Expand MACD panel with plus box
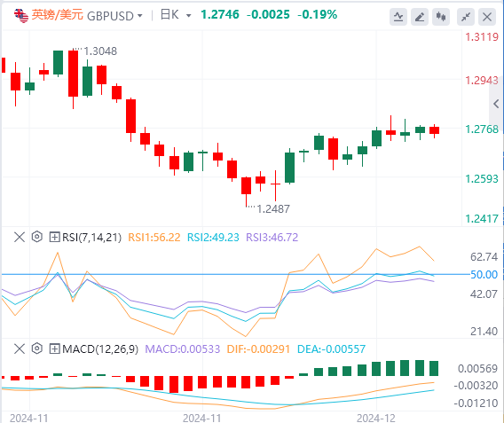 click(x=54, y=349)
